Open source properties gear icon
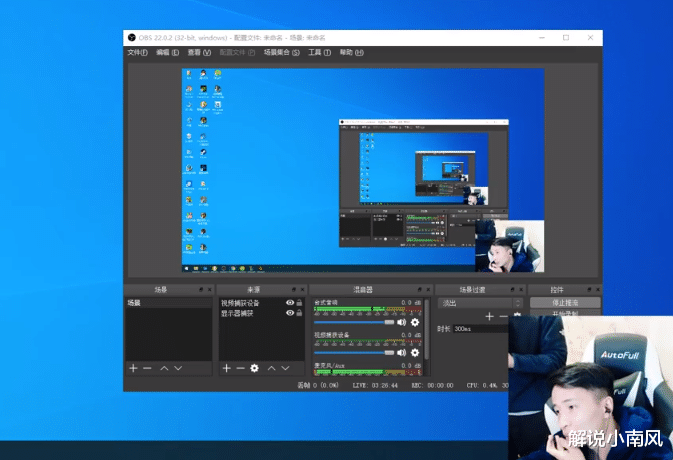673x460 pixels. tap(254, 368)
